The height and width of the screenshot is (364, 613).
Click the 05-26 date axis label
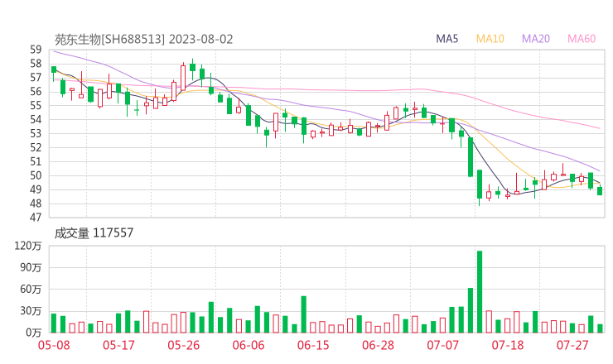click(184, 345)
